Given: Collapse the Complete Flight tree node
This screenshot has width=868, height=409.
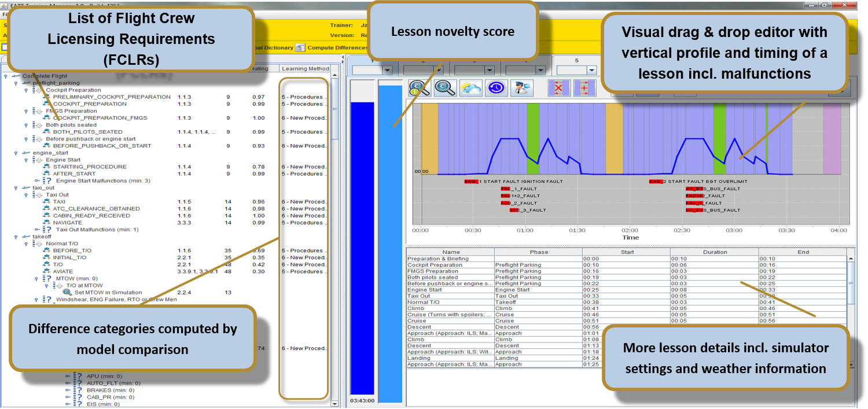Looking at the screenshot, I should click(x=6, y=76).
